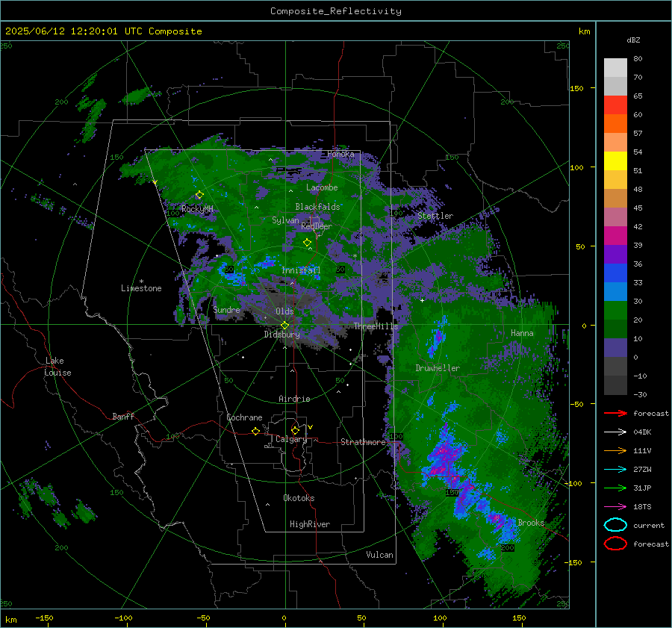The image size is (672, 628).
Task: Click the RedDeer city label
Action: [317, 226]
